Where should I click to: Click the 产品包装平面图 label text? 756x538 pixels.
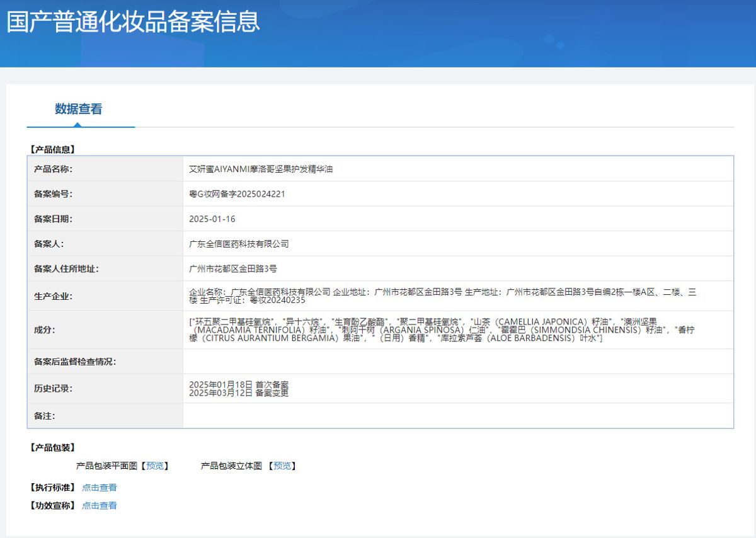coord(106,466)
